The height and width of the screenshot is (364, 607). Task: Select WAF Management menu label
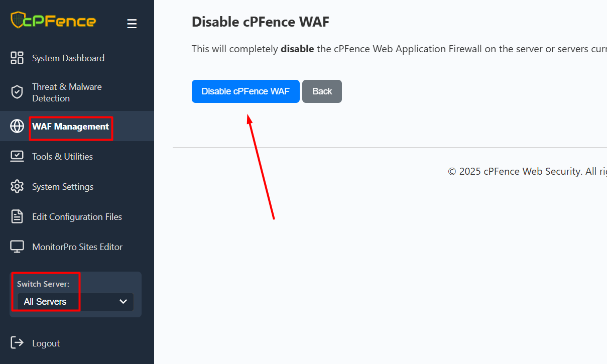point(70,127)
